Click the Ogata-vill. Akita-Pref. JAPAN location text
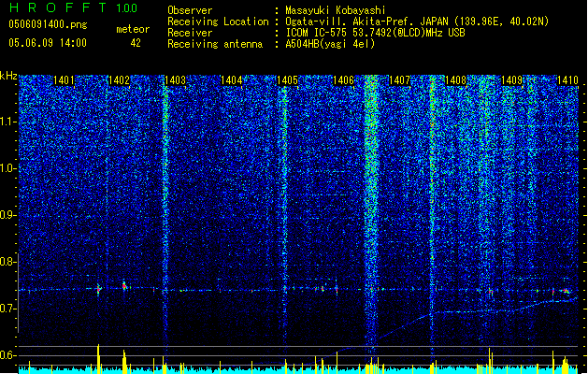 (417, 22)
